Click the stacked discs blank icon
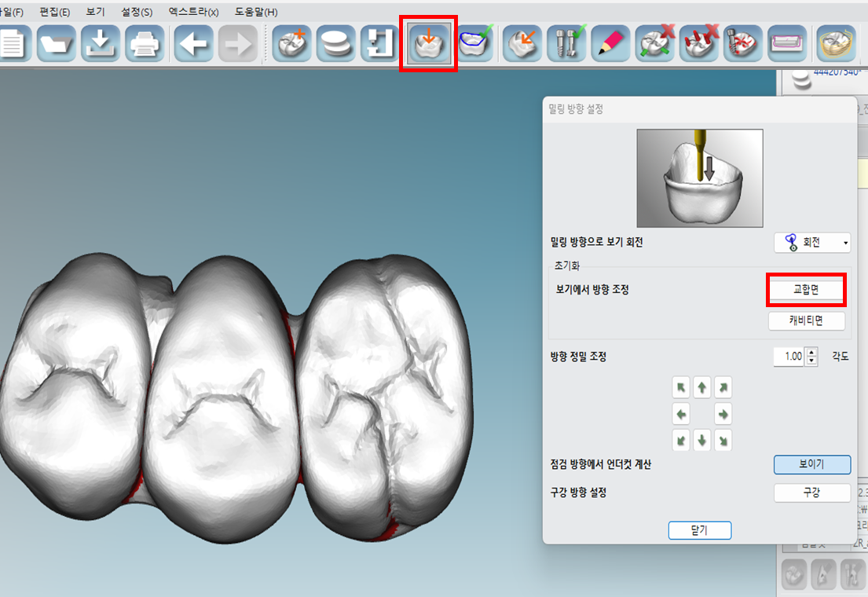The height and width of the screenshot is (597, 868). click(x=336, y=43)
